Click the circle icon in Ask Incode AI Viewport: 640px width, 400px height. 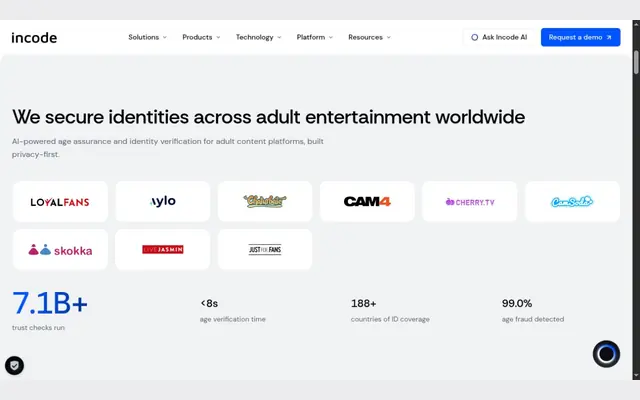(474, 37)
